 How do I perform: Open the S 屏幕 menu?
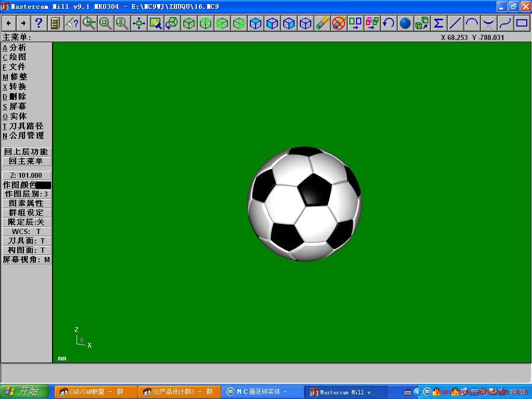tap(14, 106)
